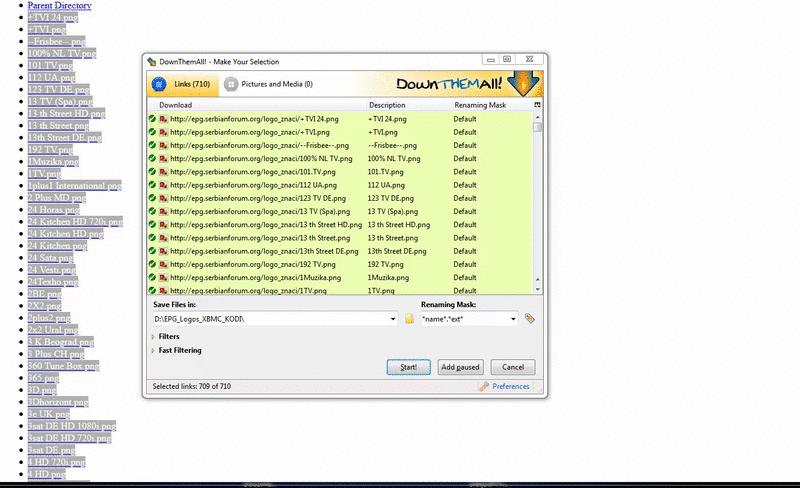Switch to the Links (710) tab

tap(181, 84)
